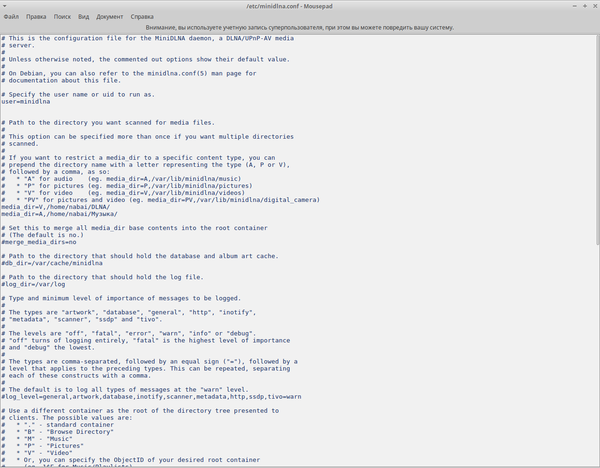
Task: Place cursor on media_dir=V,/home/nabai/DLNA/ line
Action: [x=58, y=206]
